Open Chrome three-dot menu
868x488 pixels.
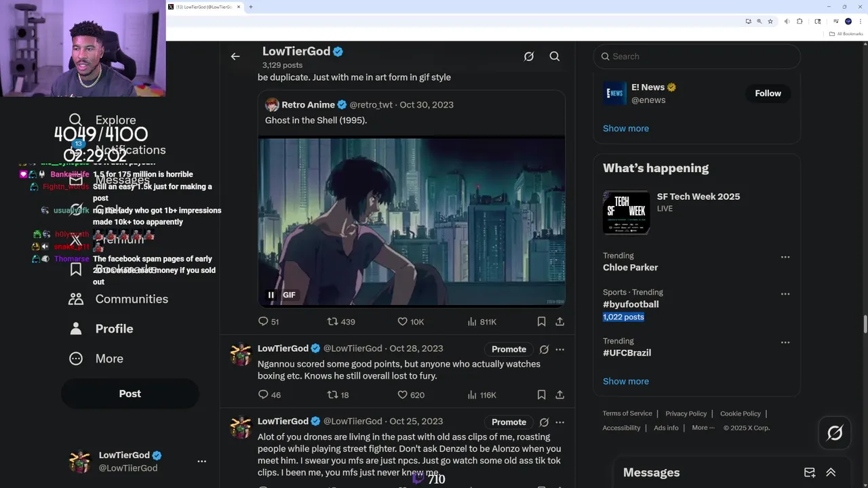click(x=860, y=22)
